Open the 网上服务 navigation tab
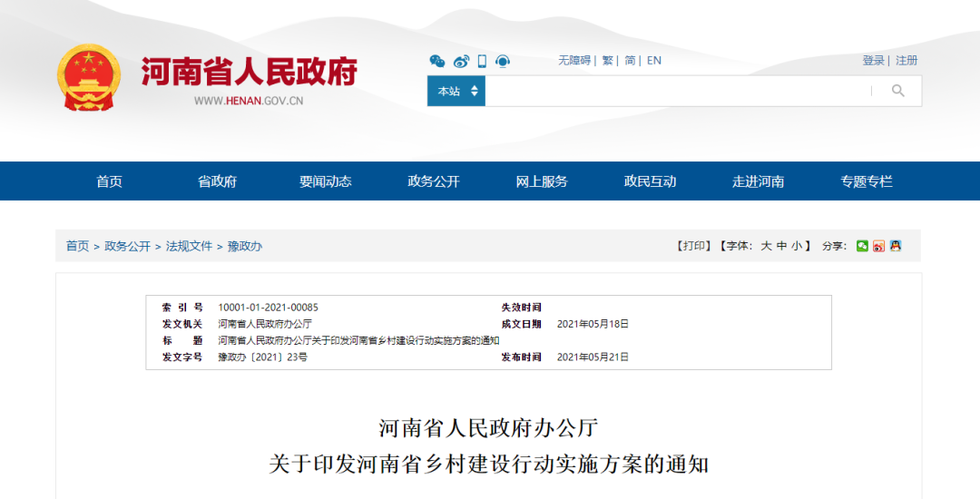 pos(542,181)
